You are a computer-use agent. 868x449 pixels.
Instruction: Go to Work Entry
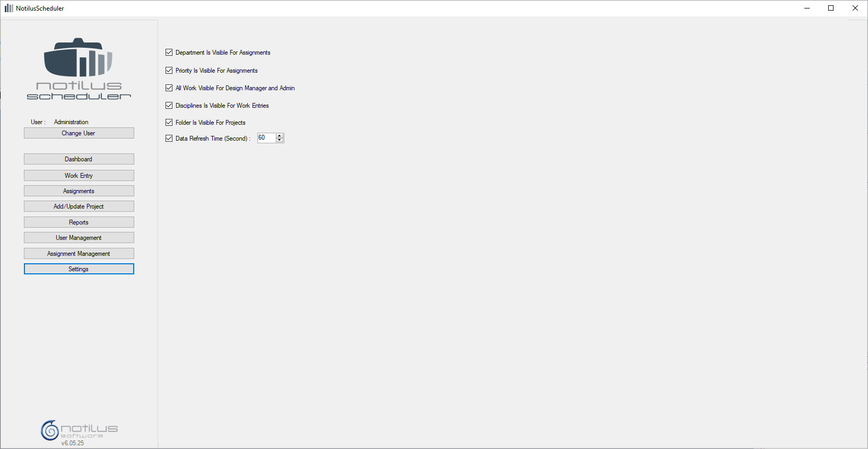point(79,176)
